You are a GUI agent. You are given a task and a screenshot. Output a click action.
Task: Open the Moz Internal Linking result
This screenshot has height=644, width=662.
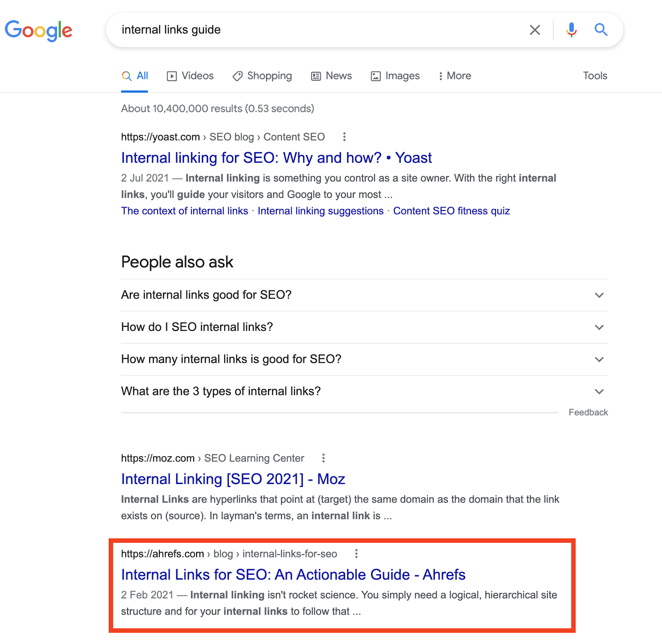(x=233, y=479)
